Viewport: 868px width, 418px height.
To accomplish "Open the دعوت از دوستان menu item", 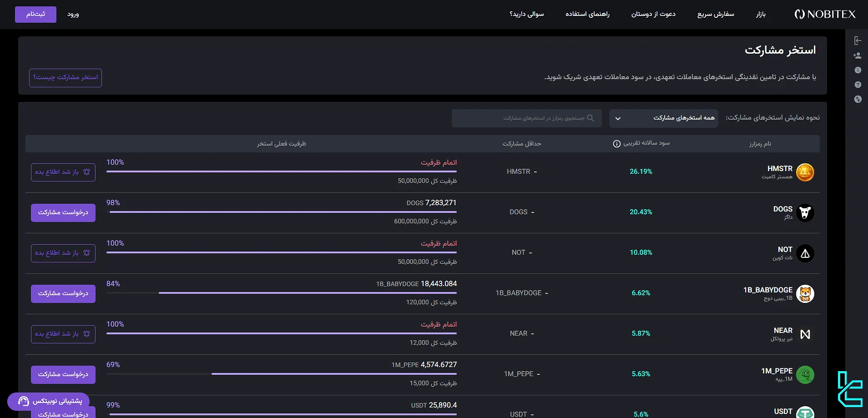I will pos(653,14).
